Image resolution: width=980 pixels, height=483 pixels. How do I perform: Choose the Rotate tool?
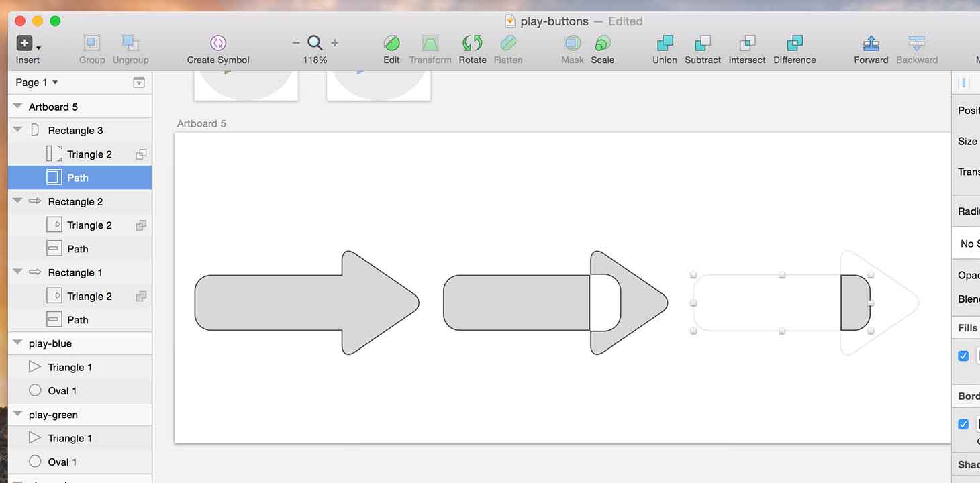(473, 43)
